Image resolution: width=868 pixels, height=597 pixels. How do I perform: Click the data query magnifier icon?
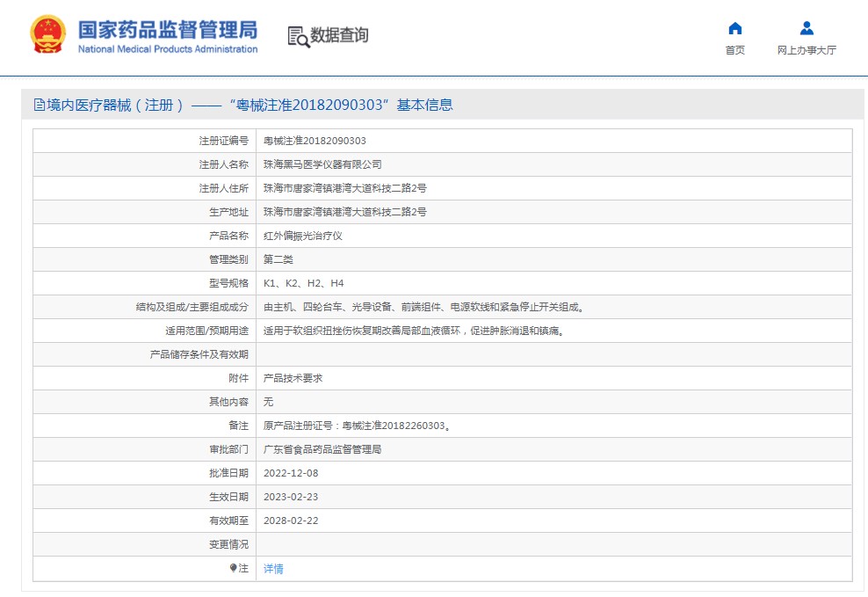[x=299, y=36]
